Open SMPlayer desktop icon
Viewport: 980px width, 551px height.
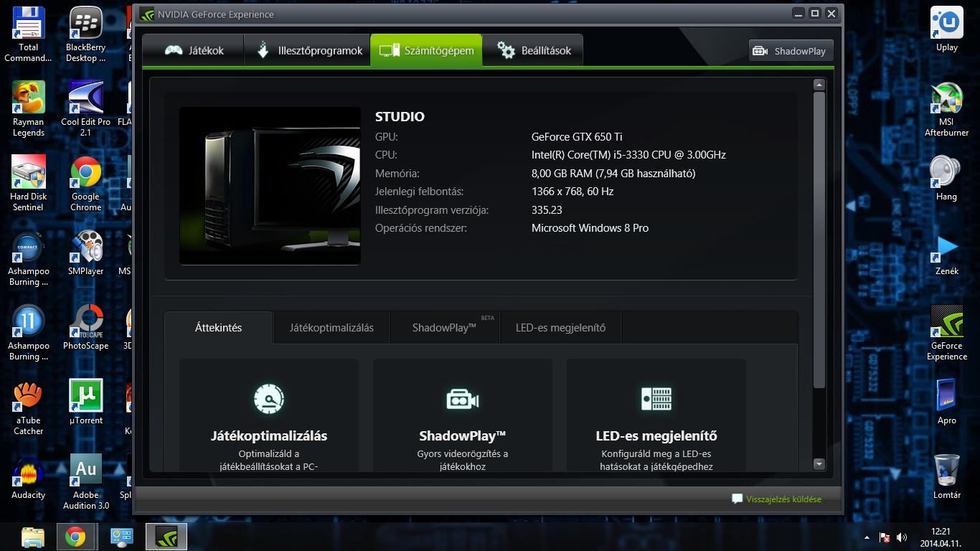coord(85,253)
